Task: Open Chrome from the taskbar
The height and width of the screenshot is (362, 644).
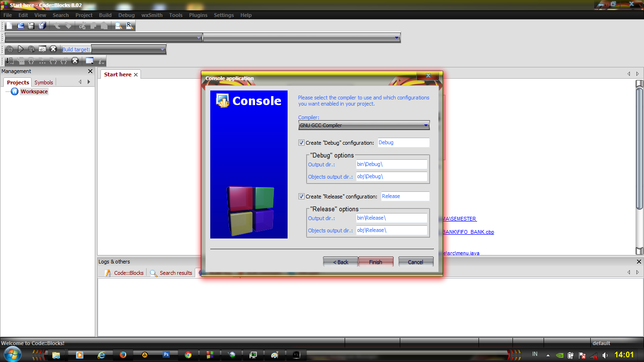Action: pos(188,355)
